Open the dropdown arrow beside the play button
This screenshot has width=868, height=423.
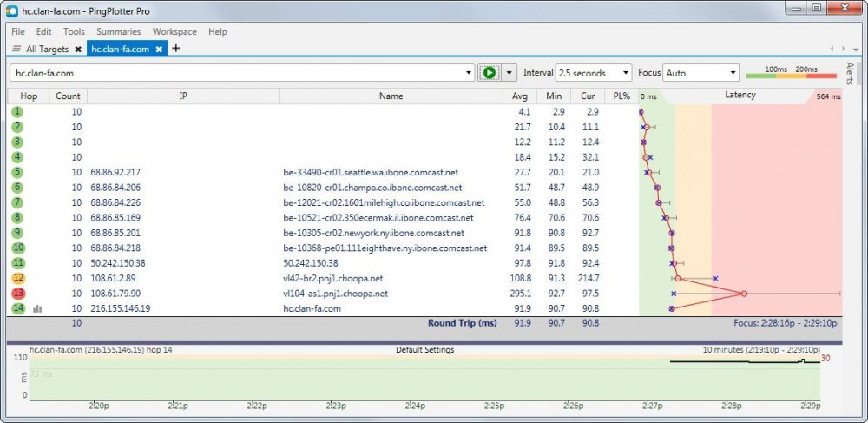tap(510, 73)
